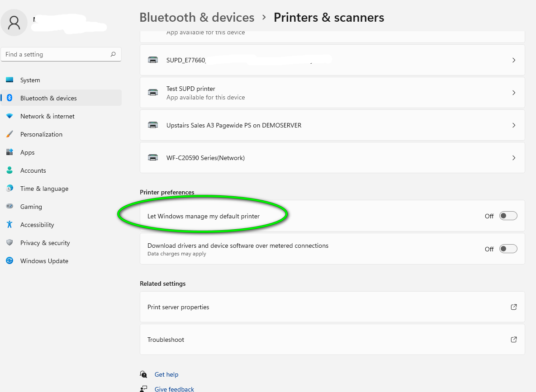The image size is (536, 392).
Task: Expand the Test SUPD printer entry
Action: pyautogui.click(x=514, y=93)
